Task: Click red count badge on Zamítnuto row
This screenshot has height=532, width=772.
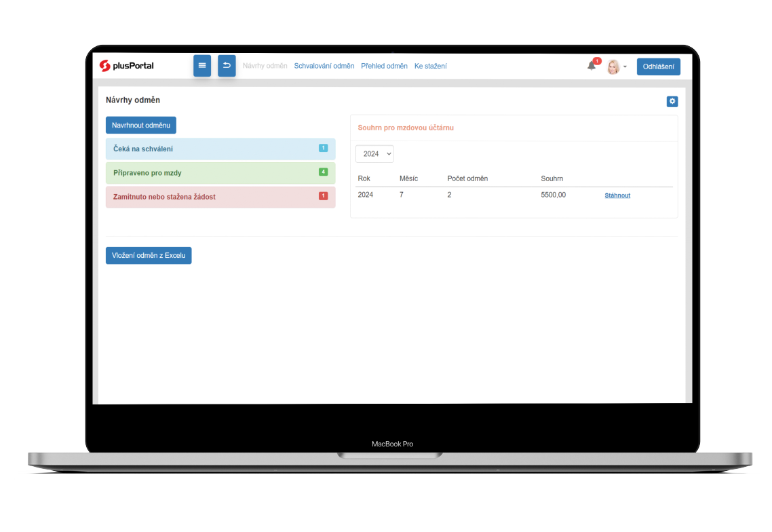Action: coord(323,196)
